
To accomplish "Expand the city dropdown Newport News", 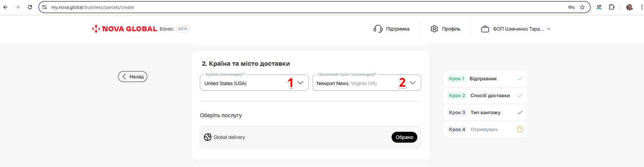I will click(x=413, y=83).
